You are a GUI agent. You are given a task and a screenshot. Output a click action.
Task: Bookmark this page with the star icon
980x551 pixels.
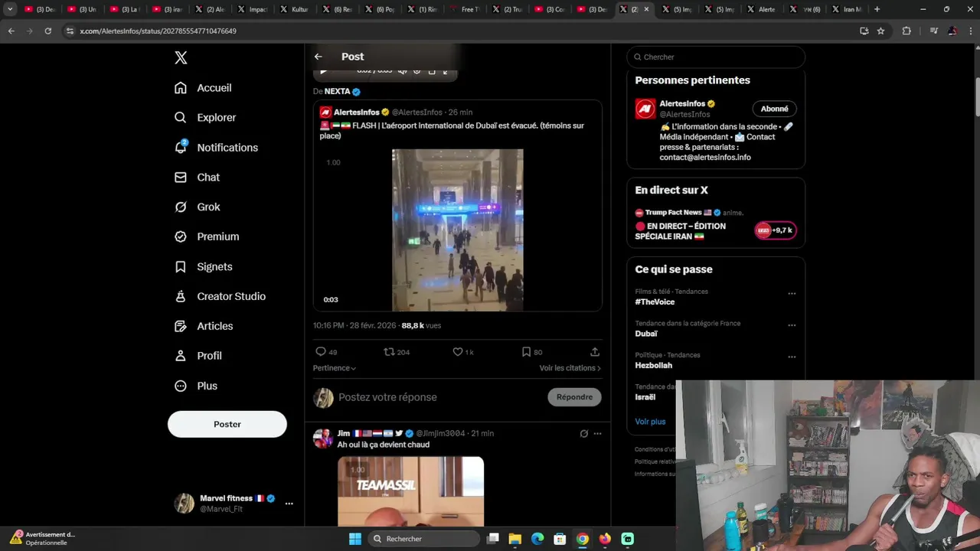pos(880,31)
